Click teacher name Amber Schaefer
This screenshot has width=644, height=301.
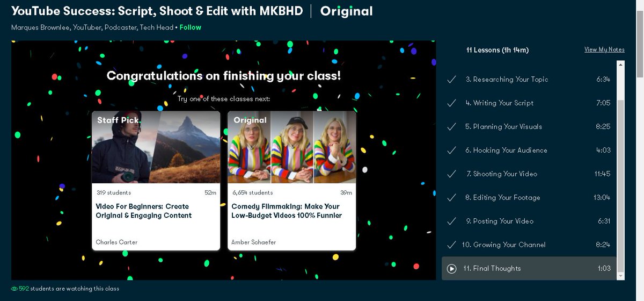click(x=254, y=242)
